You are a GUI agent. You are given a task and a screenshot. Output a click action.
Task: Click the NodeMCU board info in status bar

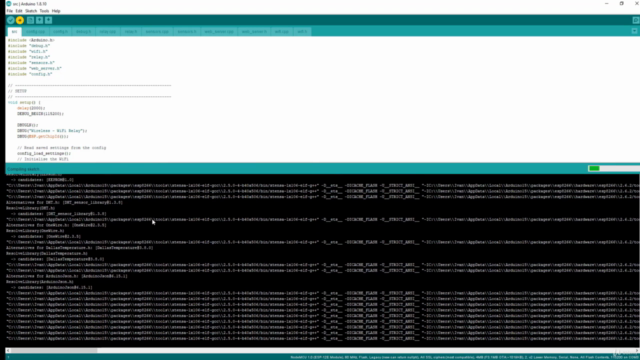464,357
